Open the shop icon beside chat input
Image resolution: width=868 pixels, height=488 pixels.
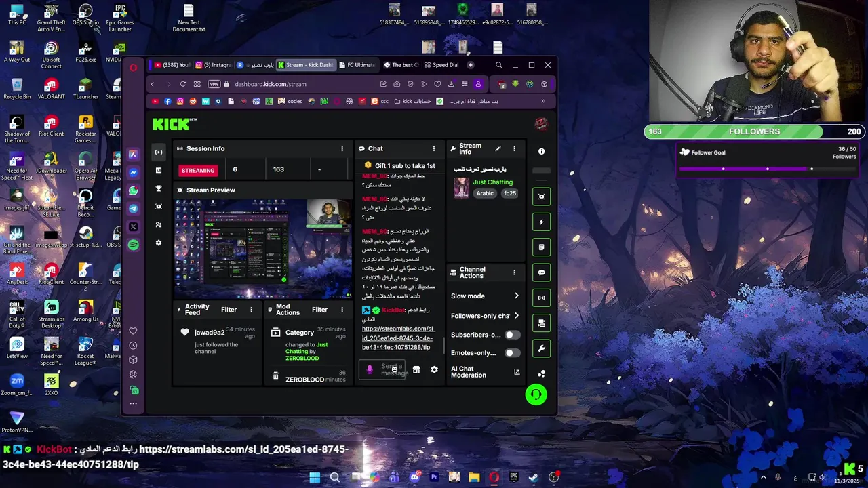[416, 370]
